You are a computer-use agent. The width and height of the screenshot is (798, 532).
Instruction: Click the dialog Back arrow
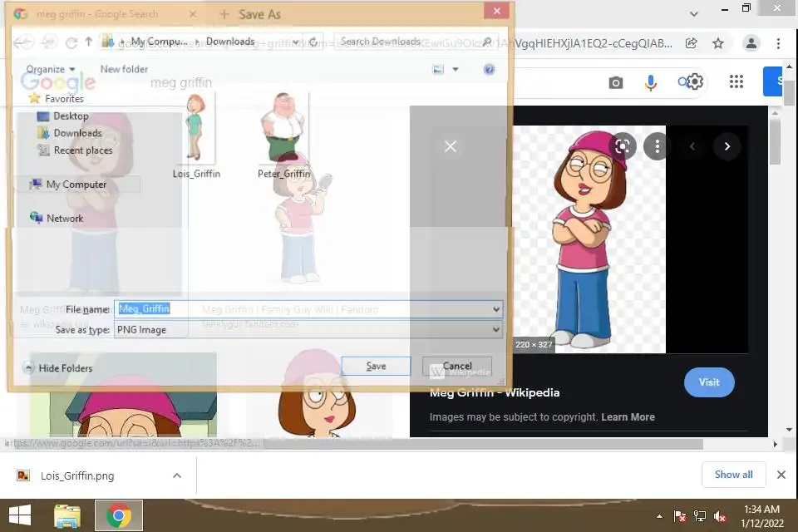(x=24, y=42)
